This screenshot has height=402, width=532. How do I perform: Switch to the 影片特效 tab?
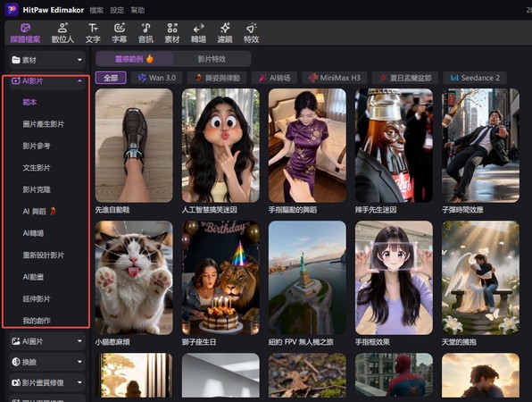click(x=212, y=59)
